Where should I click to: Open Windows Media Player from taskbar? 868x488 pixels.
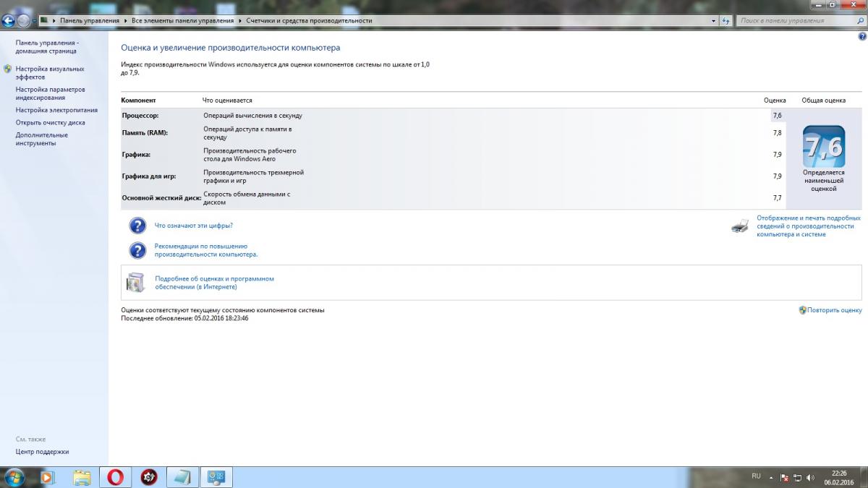coord(48,477)
